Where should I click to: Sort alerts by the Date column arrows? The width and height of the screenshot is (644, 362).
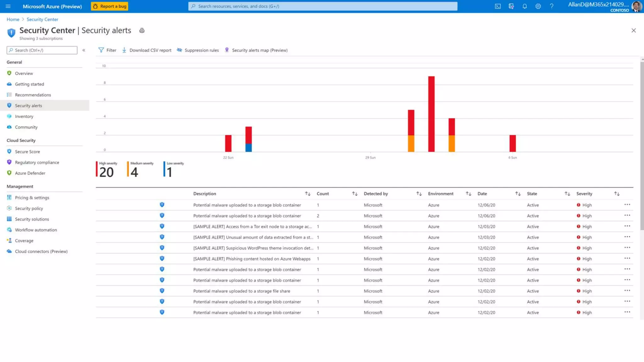pos(518,194)
